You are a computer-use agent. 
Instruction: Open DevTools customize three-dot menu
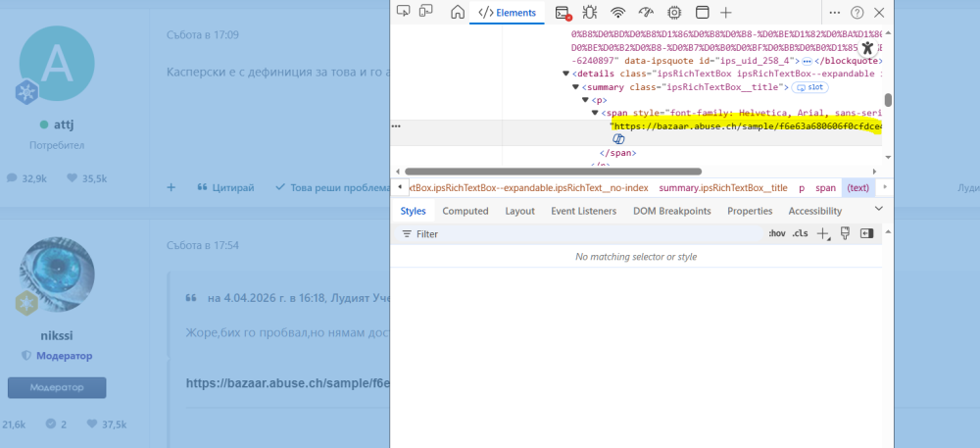click(x=834, y=12)
